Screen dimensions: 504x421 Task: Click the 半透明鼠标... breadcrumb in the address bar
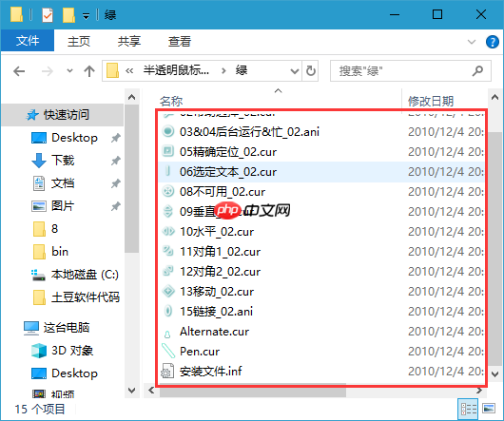click(x=176, y=70)
